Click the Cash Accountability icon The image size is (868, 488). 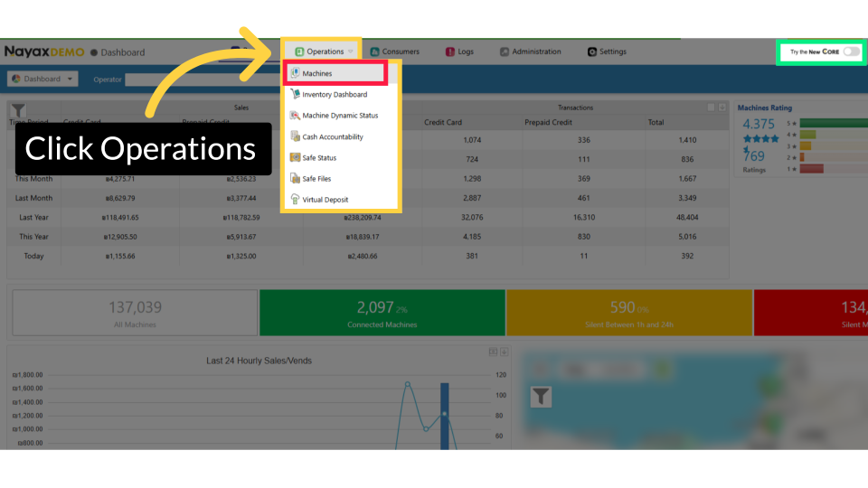[296, 136]
